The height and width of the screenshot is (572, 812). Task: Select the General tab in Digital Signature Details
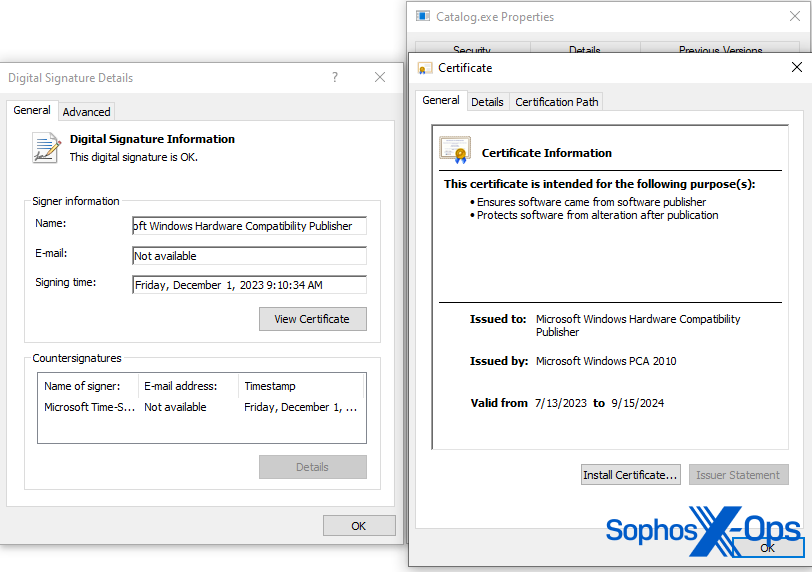32,111
